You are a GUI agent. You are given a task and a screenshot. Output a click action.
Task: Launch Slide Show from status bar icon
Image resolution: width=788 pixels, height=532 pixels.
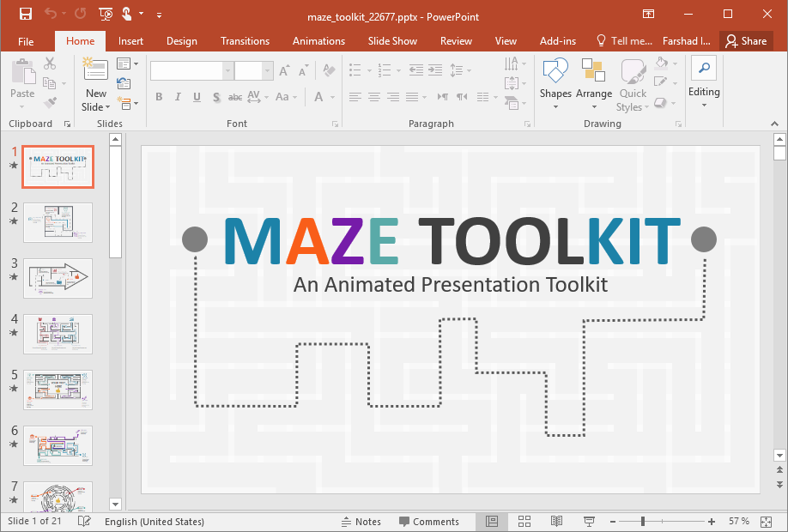589,521
